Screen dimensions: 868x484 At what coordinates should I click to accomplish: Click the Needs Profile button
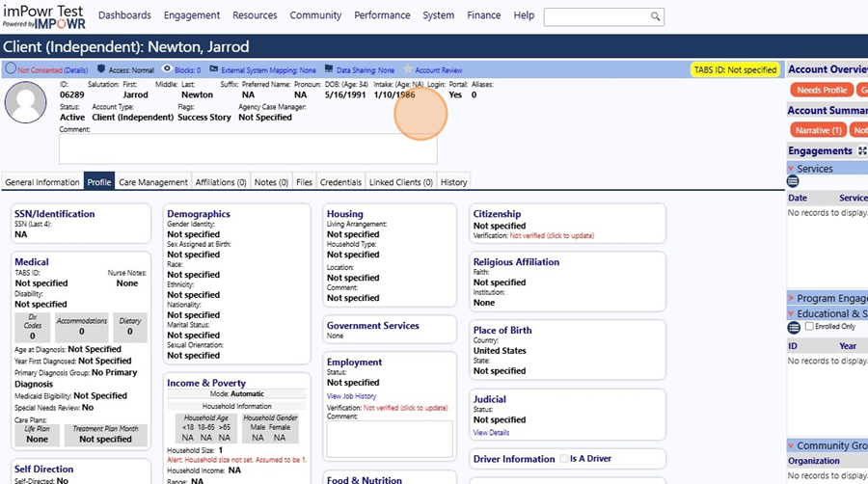(x=822, y=91)
